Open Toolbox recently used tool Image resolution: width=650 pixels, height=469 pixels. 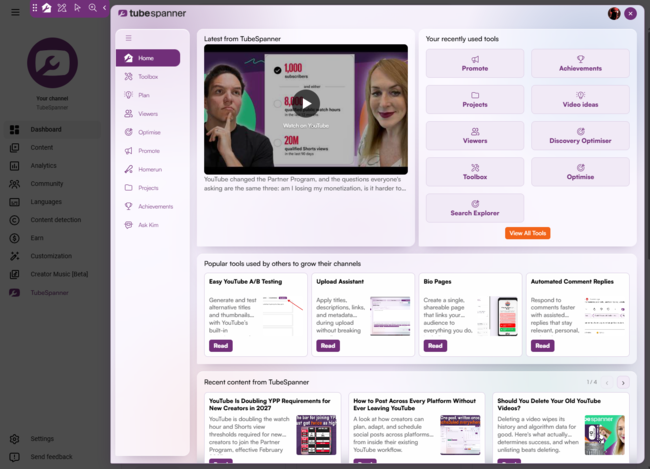tap(475, 172)
